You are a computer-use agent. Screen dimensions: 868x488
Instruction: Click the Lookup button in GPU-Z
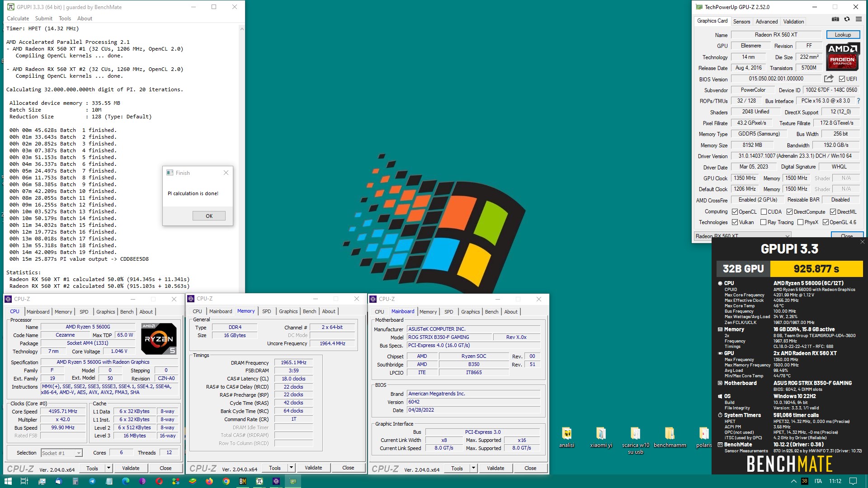tap(843, 35)
